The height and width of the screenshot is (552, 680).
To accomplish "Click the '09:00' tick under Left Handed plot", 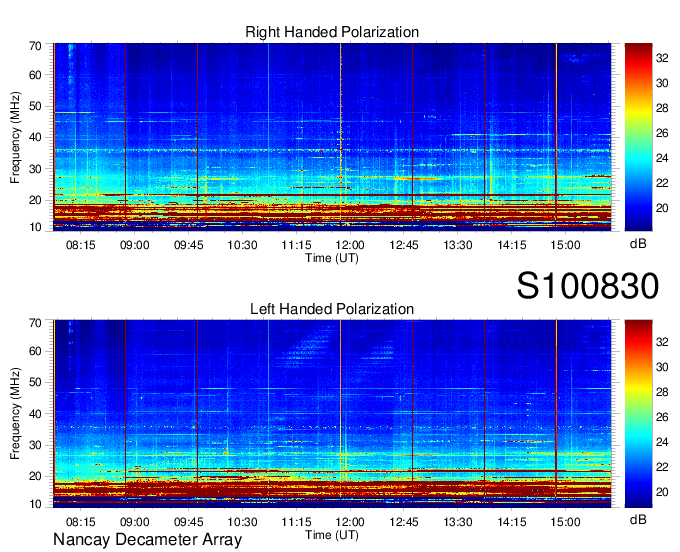I will [x=134, y=522].
